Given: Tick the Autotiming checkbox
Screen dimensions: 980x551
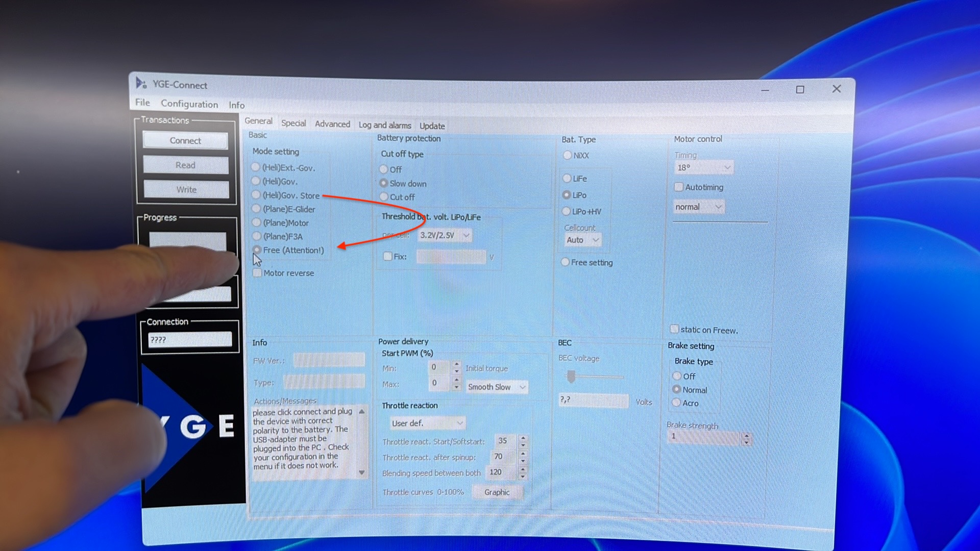Looking at the screenshot, I should pos(679,187).
